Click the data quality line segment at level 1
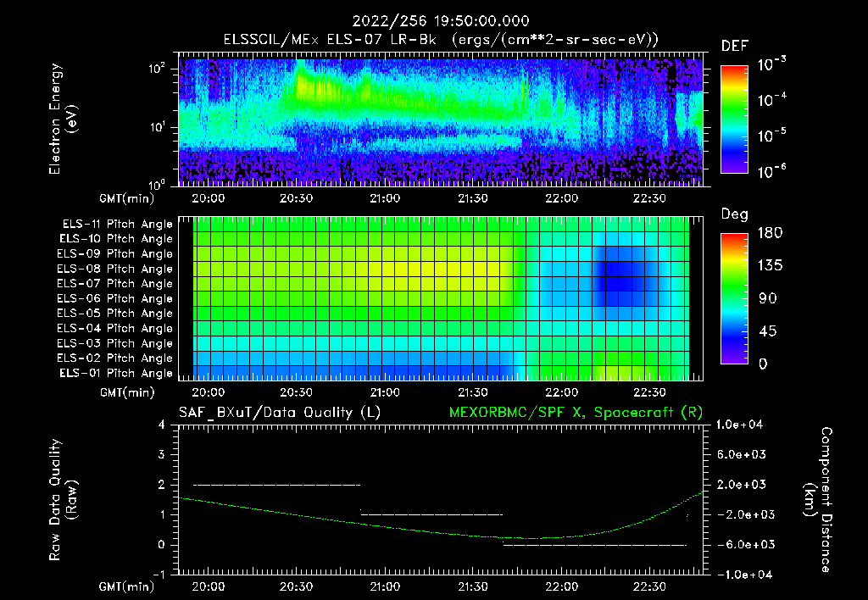This screenshot has width=868, height=600. tap(431, 514)
